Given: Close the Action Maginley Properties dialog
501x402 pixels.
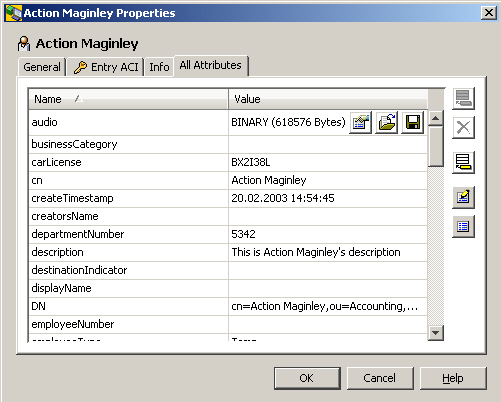Looking at the screenshot, I should 489,13.
